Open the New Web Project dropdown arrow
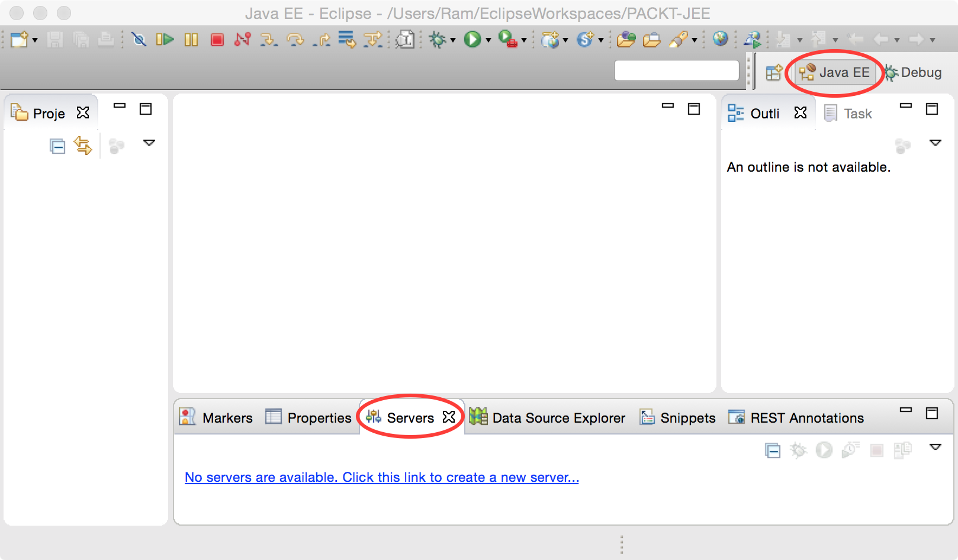 (x=565, y=40)
